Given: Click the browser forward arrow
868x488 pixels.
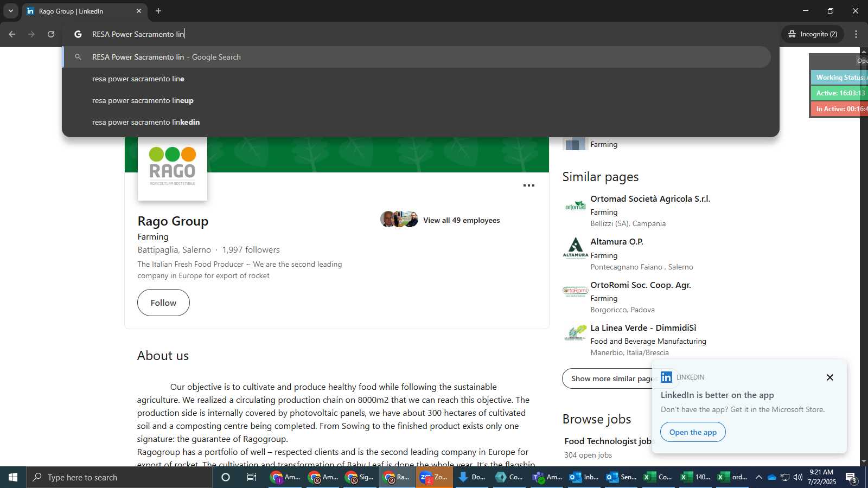Looking at the screenshot, I should coord(31,34).
